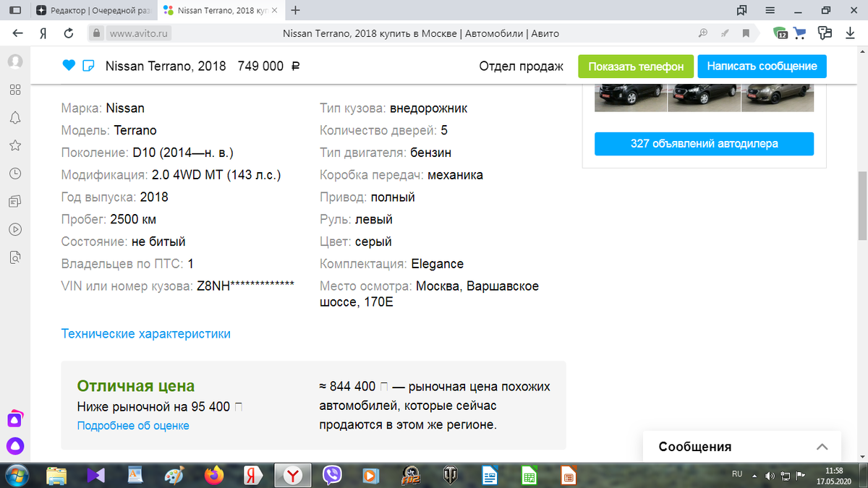
Task: Open Yandex home via the Я button
Action: (x=43, y=33)
